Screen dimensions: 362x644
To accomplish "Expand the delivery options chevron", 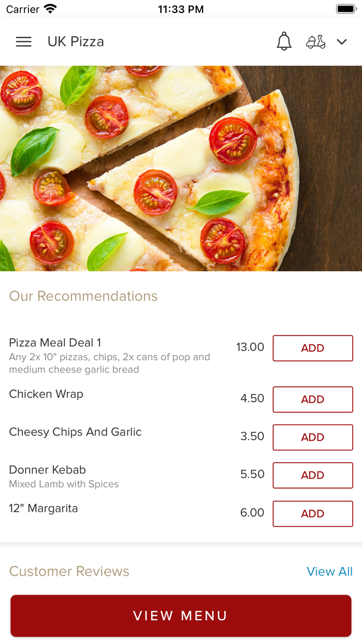I will (x=342, y=42).
